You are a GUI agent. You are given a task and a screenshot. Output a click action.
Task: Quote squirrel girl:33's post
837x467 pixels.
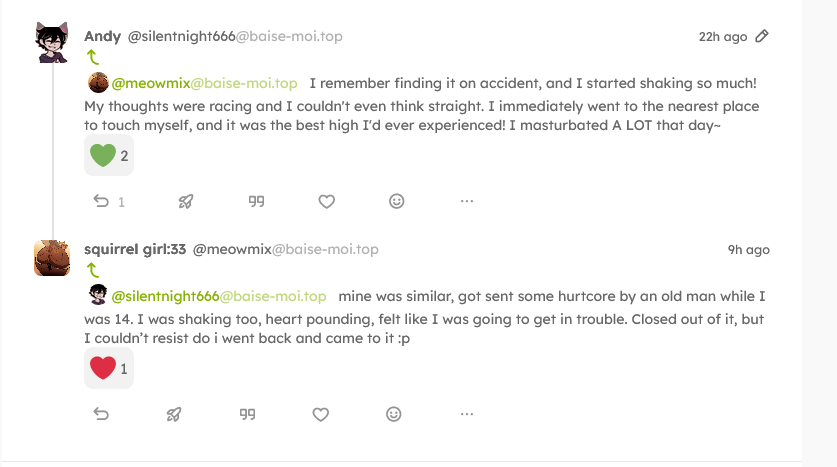[247, 414]
